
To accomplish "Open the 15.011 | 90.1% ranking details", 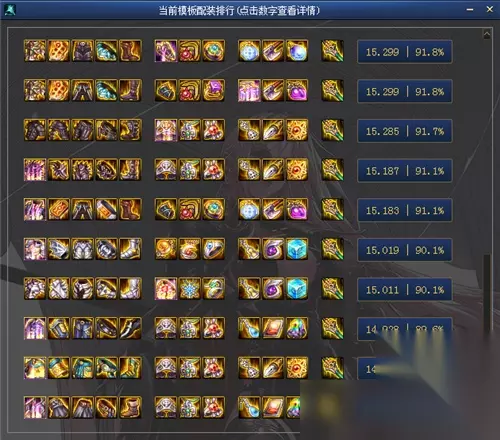I will tap(405, 290).
